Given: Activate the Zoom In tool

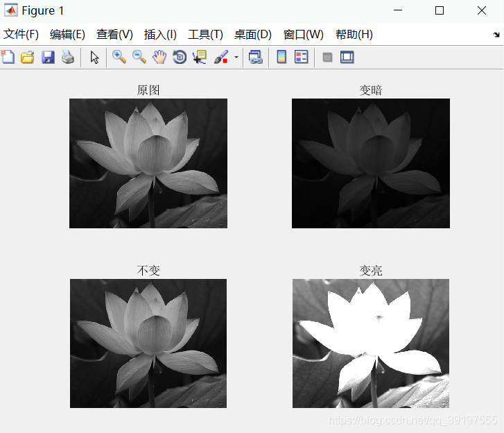Looking at the screenshot, I should (119, 58).
